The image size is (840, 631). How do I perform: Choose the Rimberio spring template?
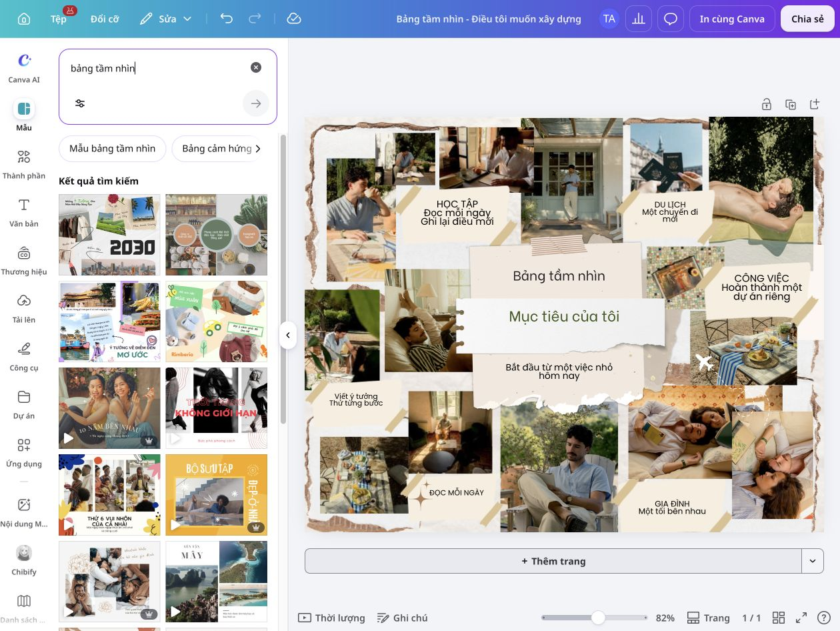(x=217, y=322)
